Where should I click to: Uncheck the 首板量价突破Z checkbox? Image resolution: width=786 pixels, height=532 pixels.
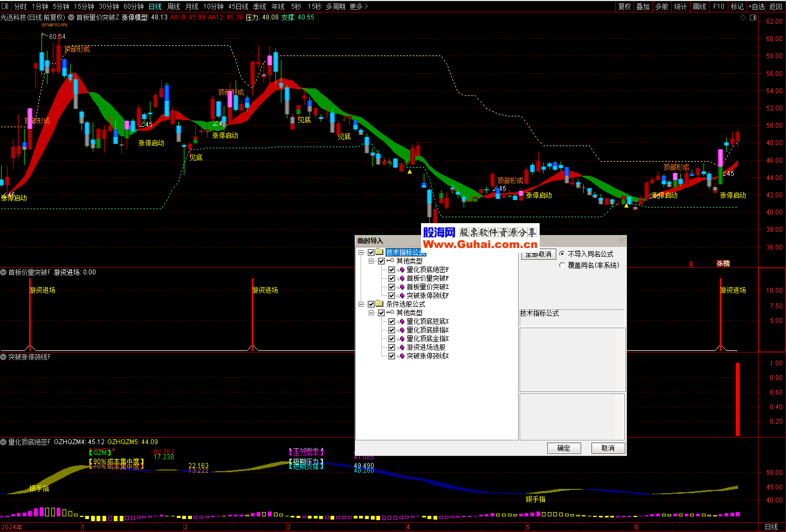[x=391, y=287]
